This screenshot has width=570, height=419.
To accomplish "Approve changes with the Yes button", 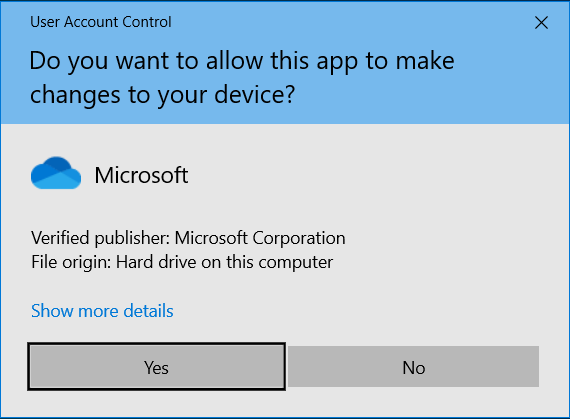I will pos(156,367).
